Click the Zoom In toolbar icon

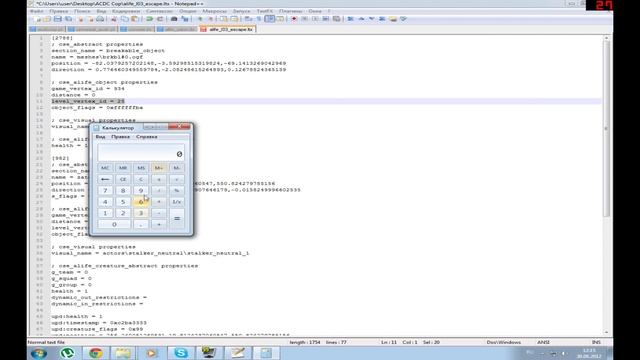pyautogui.click(x=200, y=19)
